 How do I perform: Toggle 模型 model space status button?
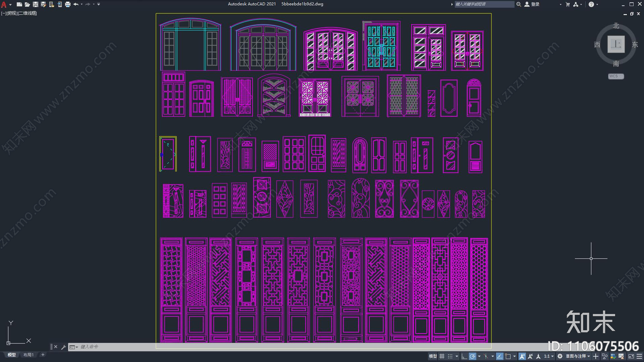point(433,356)
